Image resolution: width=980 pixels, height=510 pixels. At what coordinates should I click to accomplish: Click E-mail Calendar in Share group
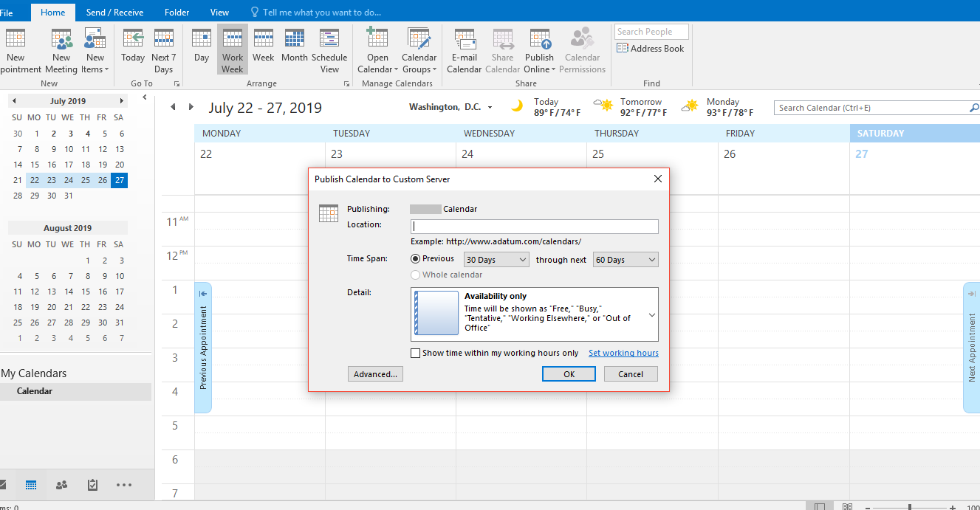point(465,50)
